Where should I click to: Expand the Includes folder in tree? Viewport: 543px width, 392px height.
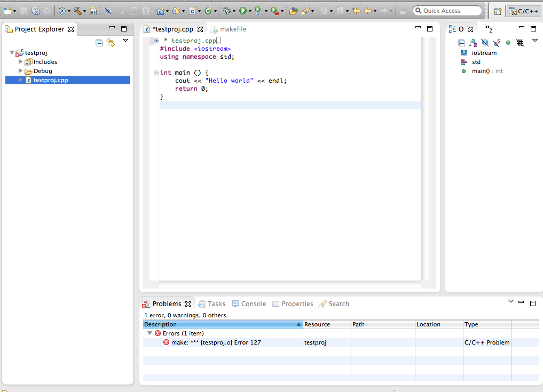point(21,62)
